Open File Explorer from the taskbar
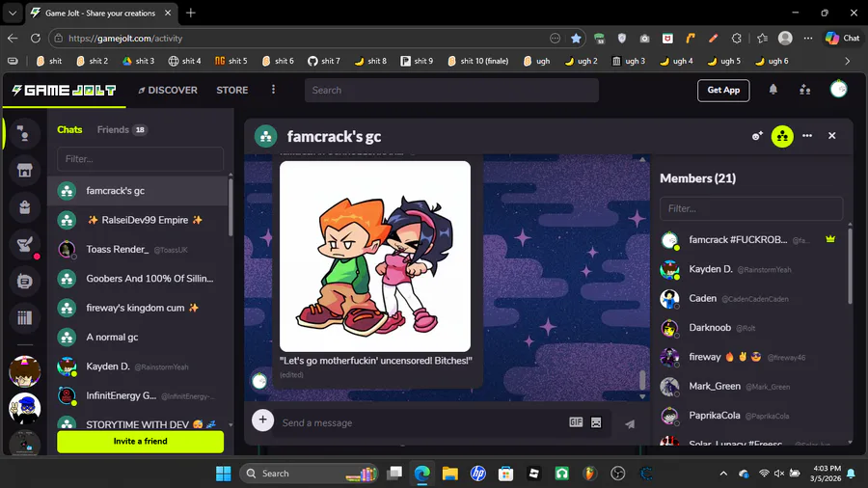Screen dimensions: 868x488 tap(450, 474)
